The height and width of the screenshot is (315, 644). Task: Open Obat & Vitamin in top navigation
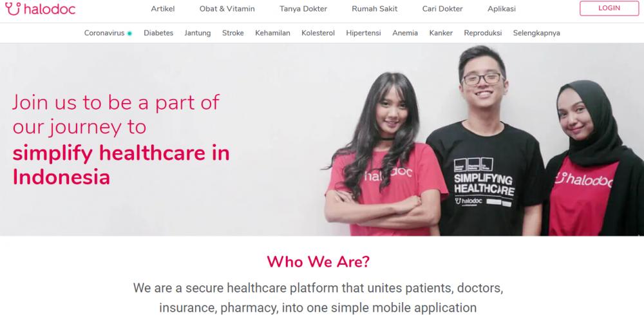click(x=227, y=8)
